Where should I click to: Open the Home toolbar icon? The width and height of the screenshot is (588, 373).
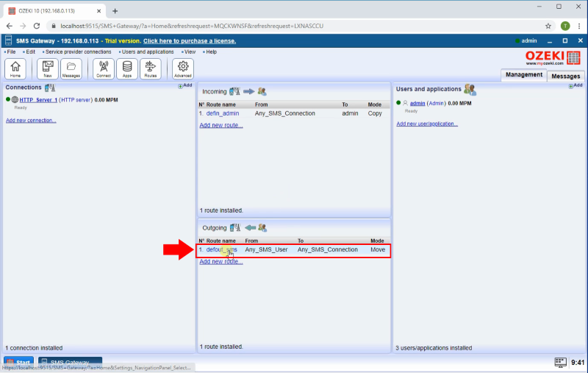point(15,69)
